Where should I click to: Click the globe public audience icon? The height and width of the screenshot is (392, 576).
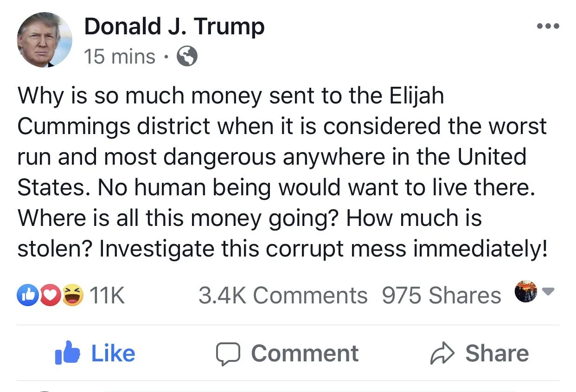187,57
